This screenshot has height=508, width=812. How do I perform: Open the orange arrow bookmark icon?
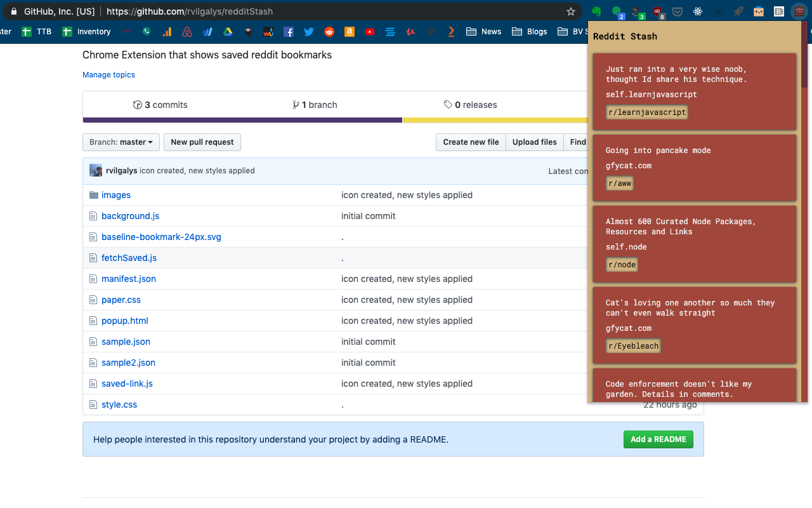451,32
